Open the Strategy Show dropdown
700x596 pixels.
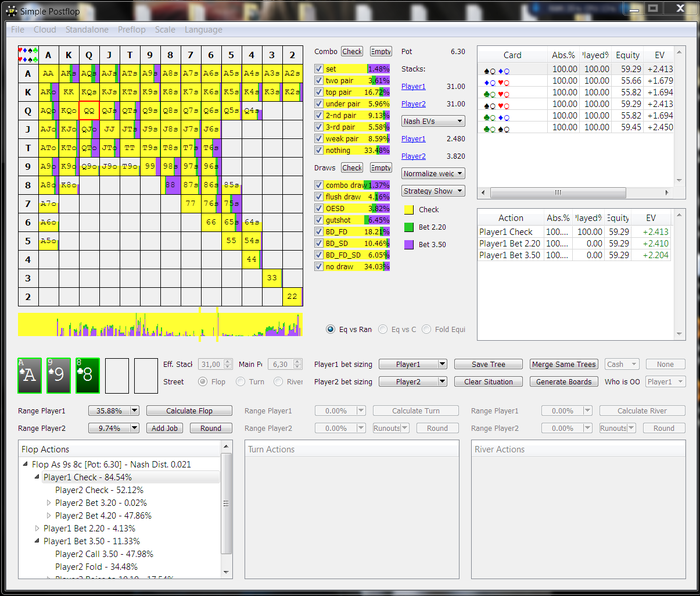[x=432, y=190]
